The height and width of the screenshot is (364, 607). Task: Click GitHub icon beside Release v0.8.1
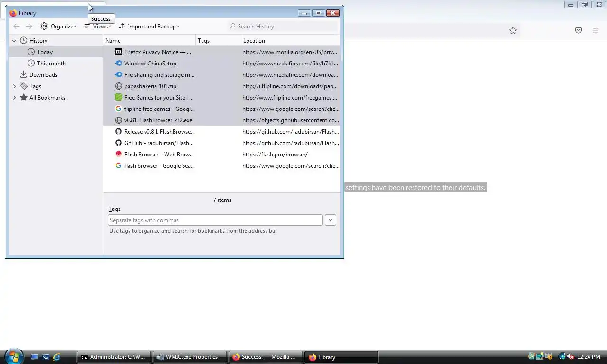point(119,132)
